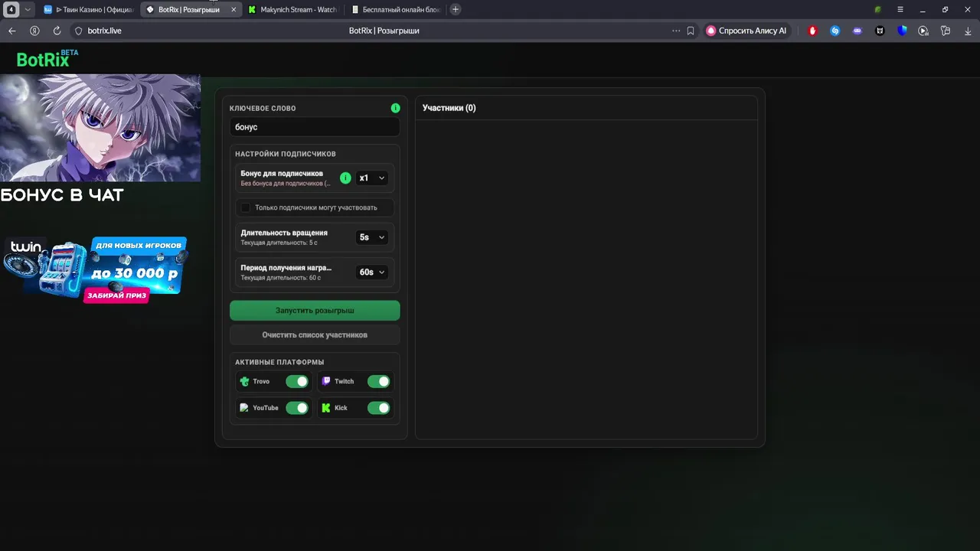Click the БОНУС В ЧАТ text
Image resolution: width=980 pixels, height=551 pixels.
[62, 195]
